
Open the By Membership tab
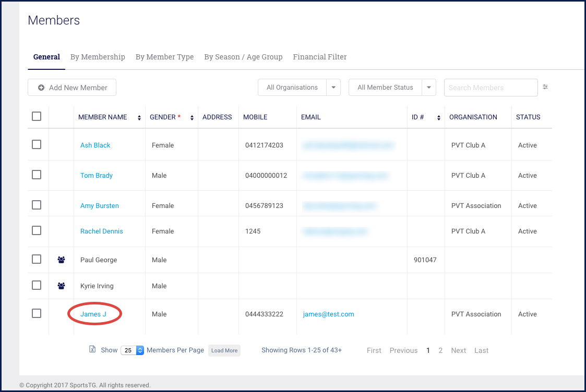tap(98, 57)
